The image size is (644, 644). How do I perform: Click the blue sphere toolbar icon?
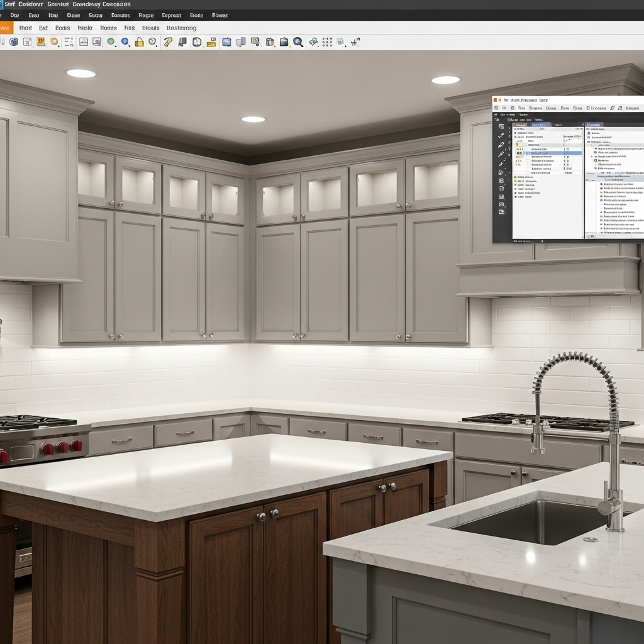(125, 42)
